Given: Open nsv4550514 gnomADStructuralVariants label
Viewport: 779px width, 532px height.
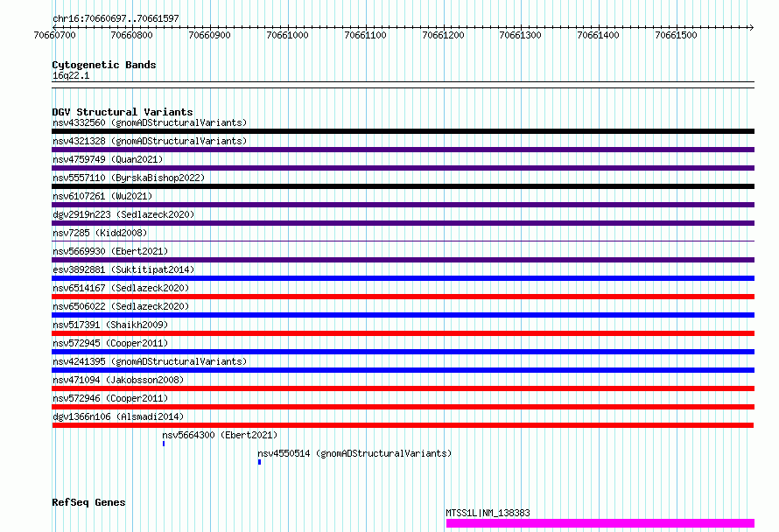Looking at the screenshot, I should click(354, 453).
